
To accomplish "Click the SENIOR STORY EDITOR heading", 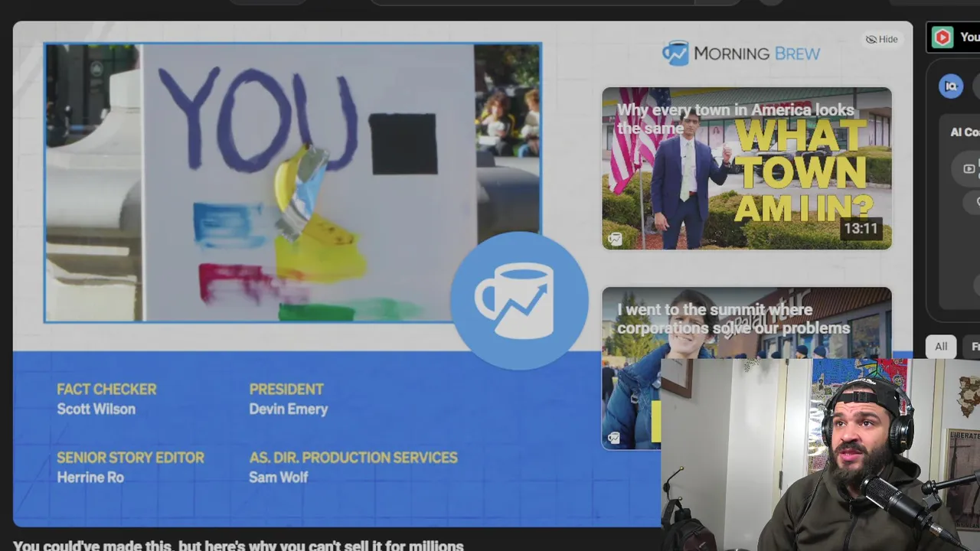I will [x=130, y=458].
